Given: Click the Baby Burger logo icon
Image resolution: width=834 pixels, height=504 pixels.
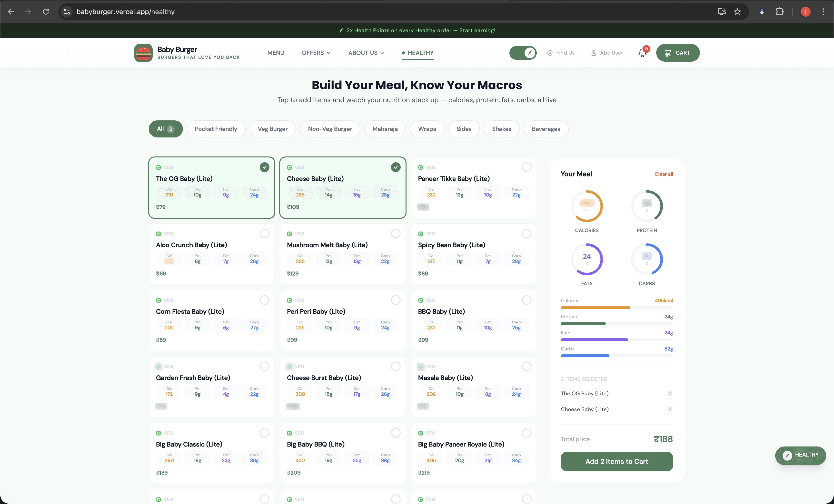Looking at the screenshot, I should (143, 53).
